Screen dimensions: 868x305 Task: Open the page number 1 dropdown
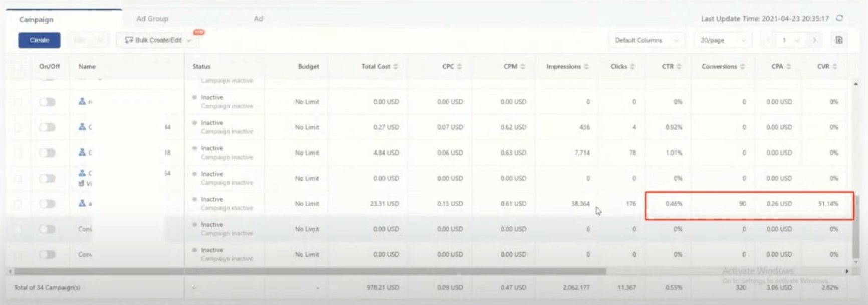(x=791, y=40)
